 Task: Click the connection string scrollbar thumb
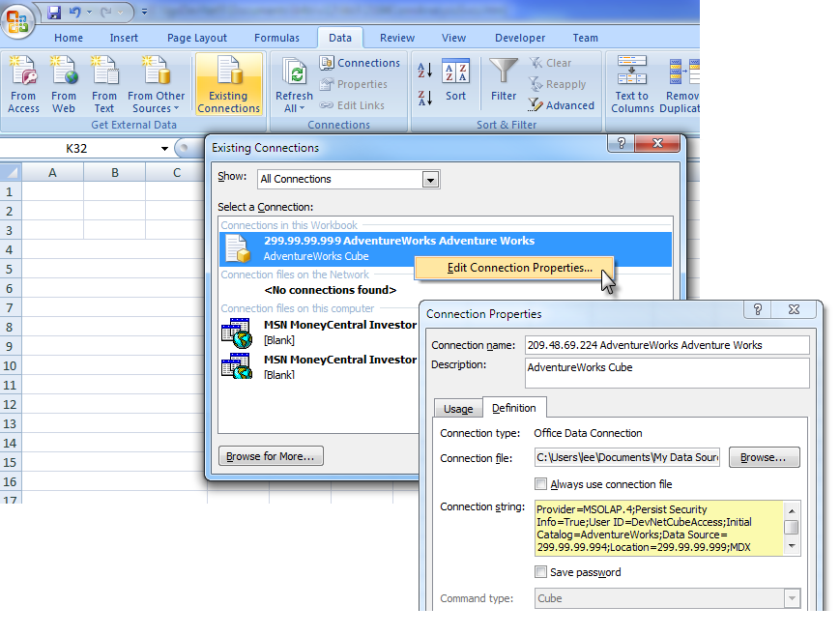coord(792,527)
